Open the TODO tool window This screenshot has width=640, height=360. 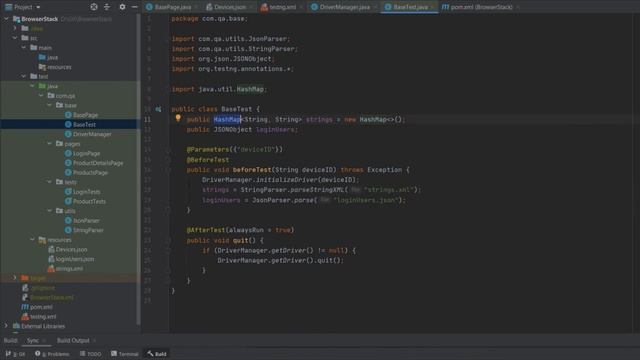click(91, 354)
